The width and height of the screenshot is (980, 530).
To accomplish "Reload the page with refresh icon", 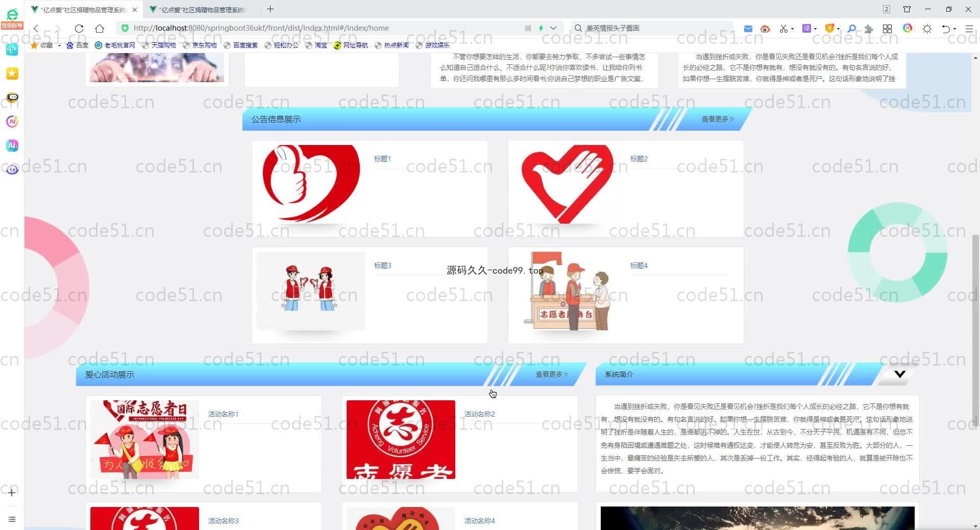I will coord(79,28).
